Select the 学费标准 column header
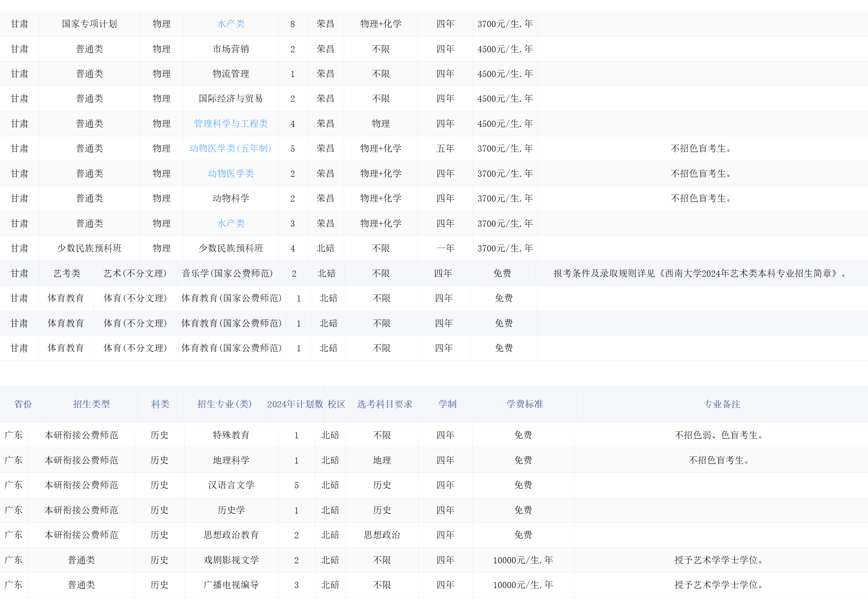868x614 pixels. [525, 404]
